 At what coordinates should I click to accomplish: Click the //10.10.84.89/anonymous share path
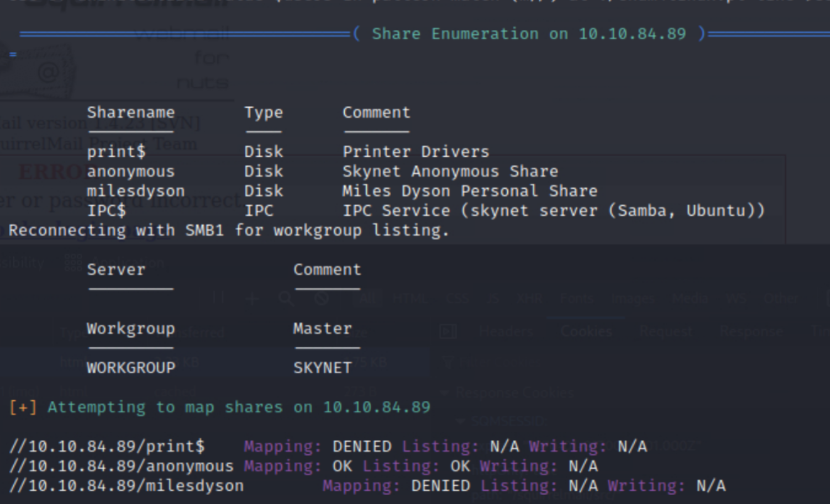(x=122, y=466)
